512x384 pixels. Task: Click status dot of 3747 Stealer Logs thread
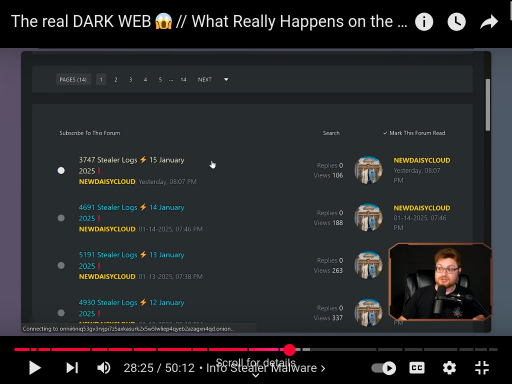click(x=61, y=171)
